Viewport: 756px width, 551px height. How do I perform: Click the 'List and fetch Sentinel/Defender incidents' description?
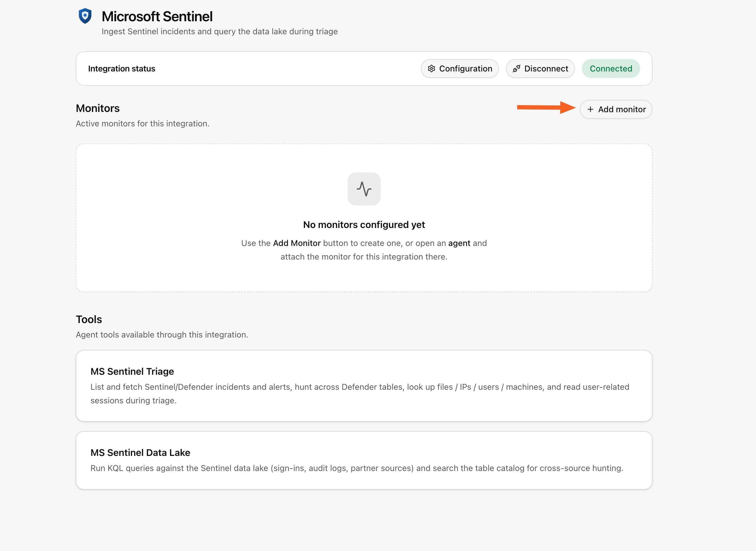click(360, 394)
